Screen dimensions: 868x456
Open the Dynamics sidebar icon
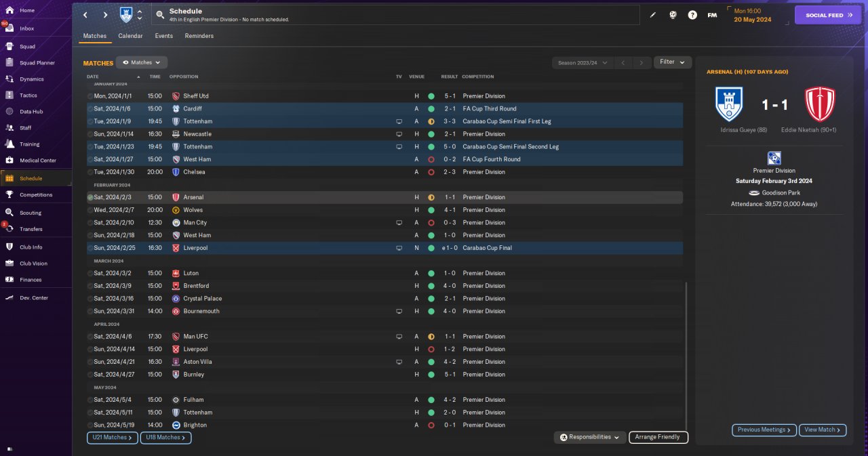(9, 79)
